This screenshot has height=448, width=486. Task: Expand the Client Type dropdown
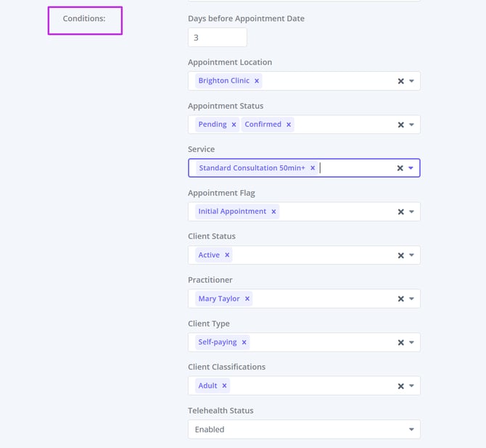pos(411,342)
